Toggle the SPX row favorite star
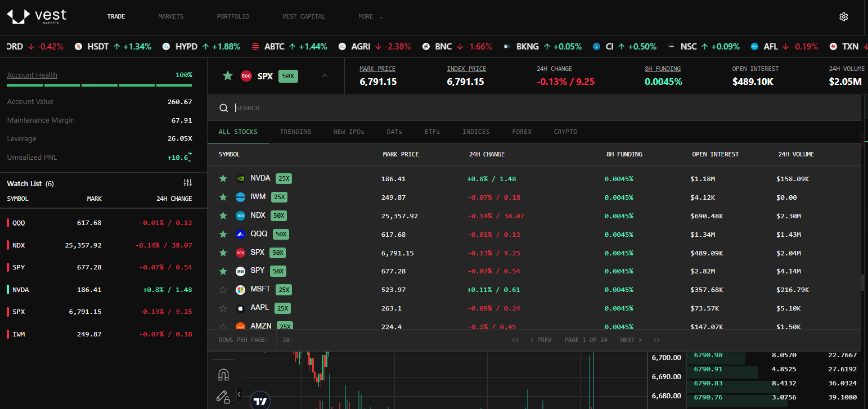 click(x=223, y=253)
